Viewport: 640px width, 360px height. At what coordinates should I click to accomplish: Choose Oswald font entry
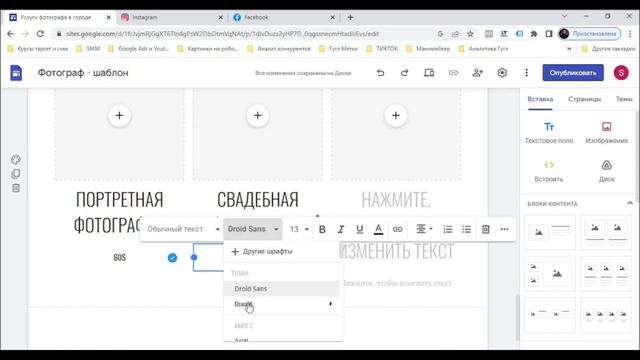282,304
